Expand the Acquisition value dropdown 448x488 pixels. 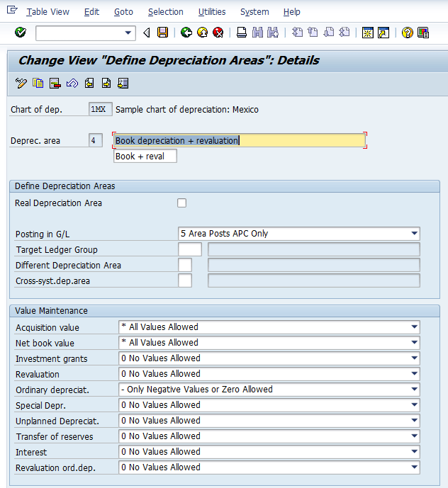click(x=414, y=327)
